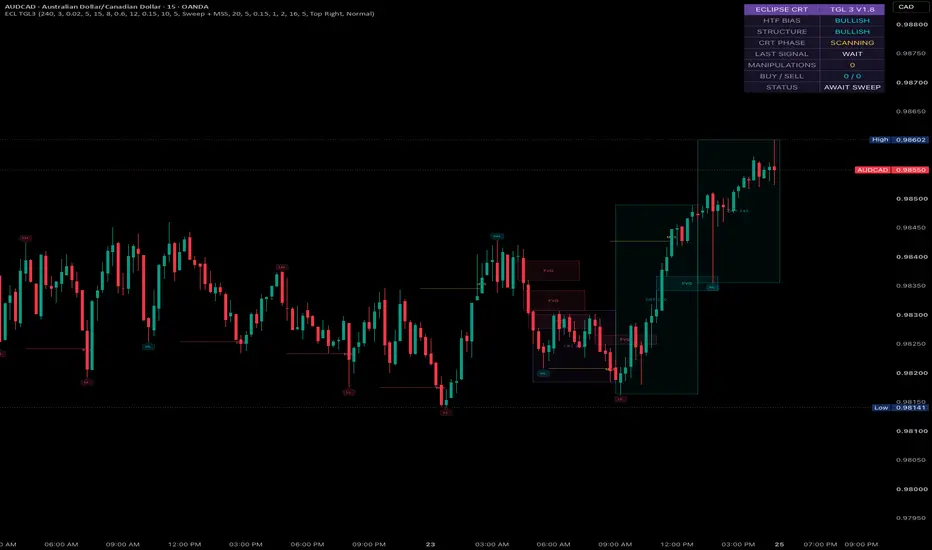Viewport: 932px width, 550px height.
Task: Click the TGL 3 V1.8 header cell
Action: tap(852, 10)
